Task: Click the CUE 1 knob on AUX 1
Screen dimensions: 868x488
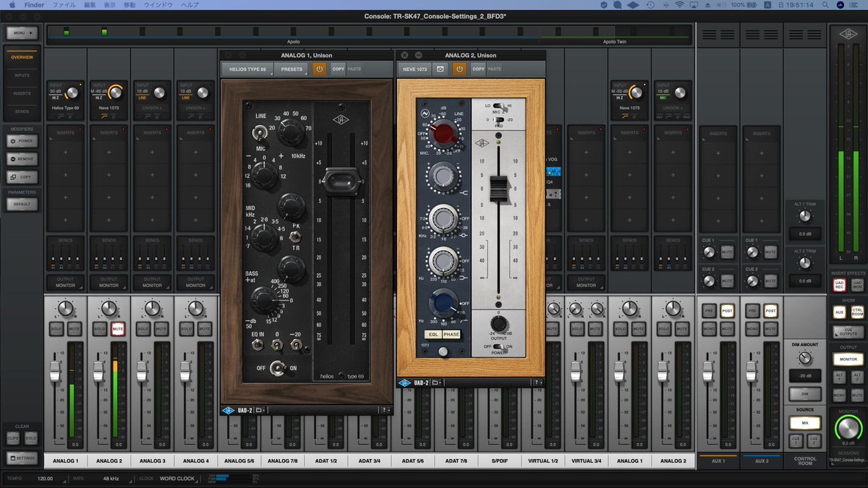Action: pos(709,252)
